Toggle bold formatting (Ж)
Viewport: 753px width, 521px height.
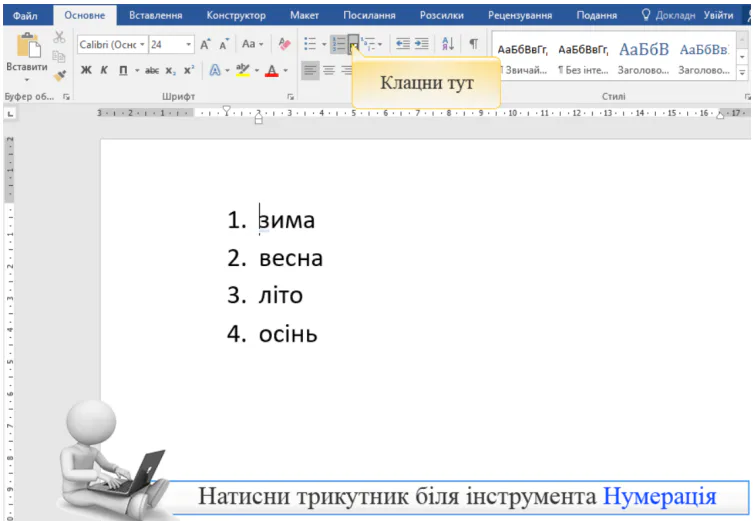pyautogui.click(x=86, y=71)
